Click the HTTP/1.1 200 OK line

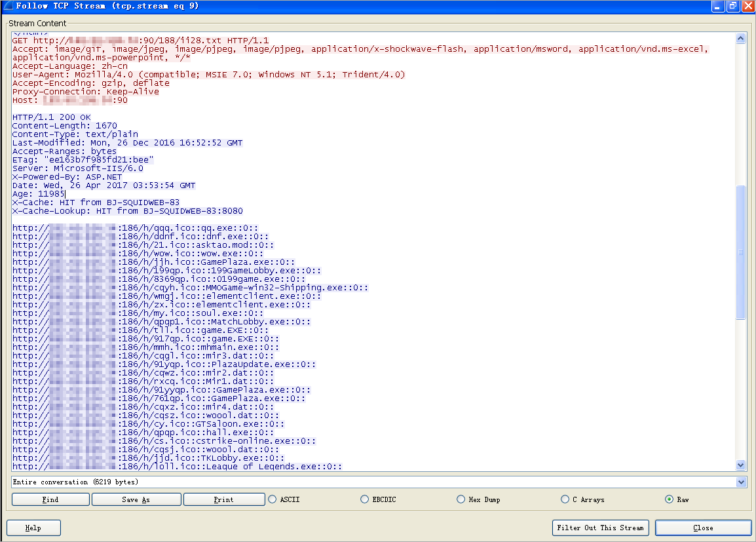pos(52,117)
